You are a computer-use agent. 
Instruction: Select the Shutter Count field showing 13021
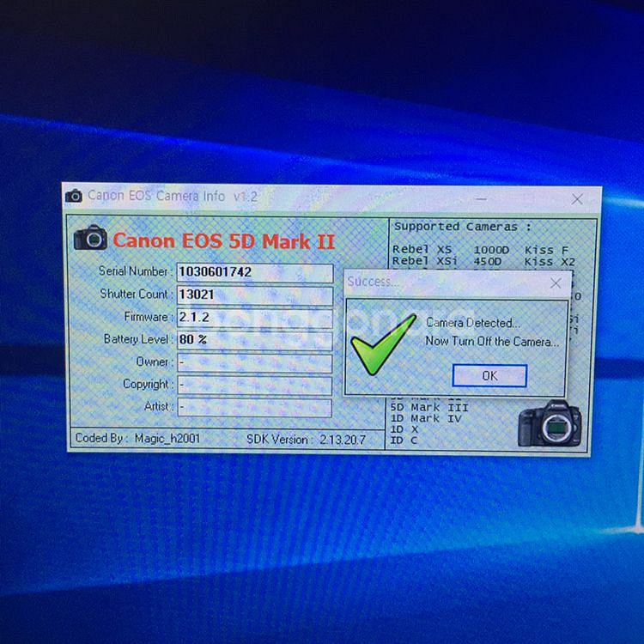pyautogui.click(x=254, y=295)
